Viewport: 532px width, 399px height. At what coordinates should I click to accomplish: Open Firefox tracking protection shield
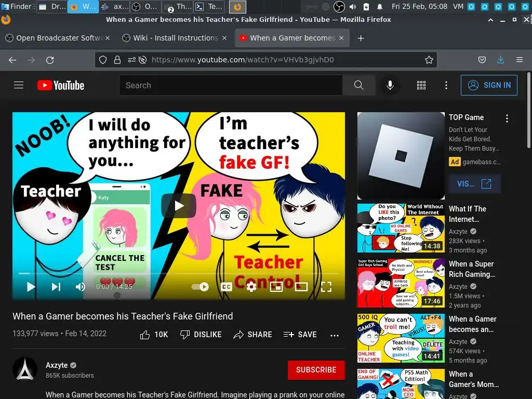coord(103,60)
